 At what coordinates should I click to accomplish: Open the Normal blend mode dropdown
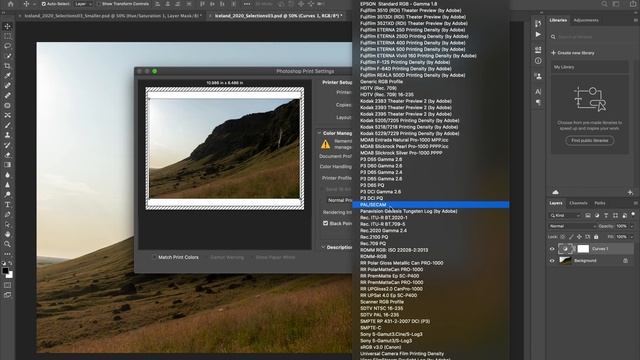coord(572,226)
